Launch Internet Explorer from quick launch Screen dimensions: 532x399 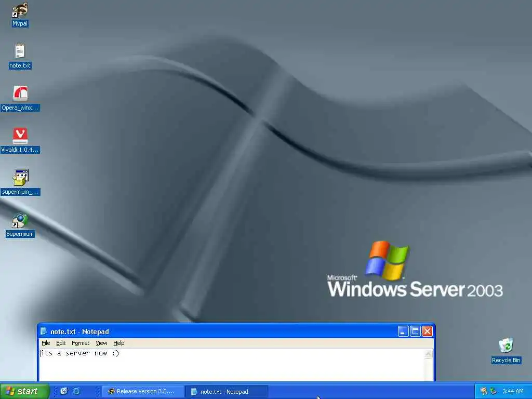76,391
